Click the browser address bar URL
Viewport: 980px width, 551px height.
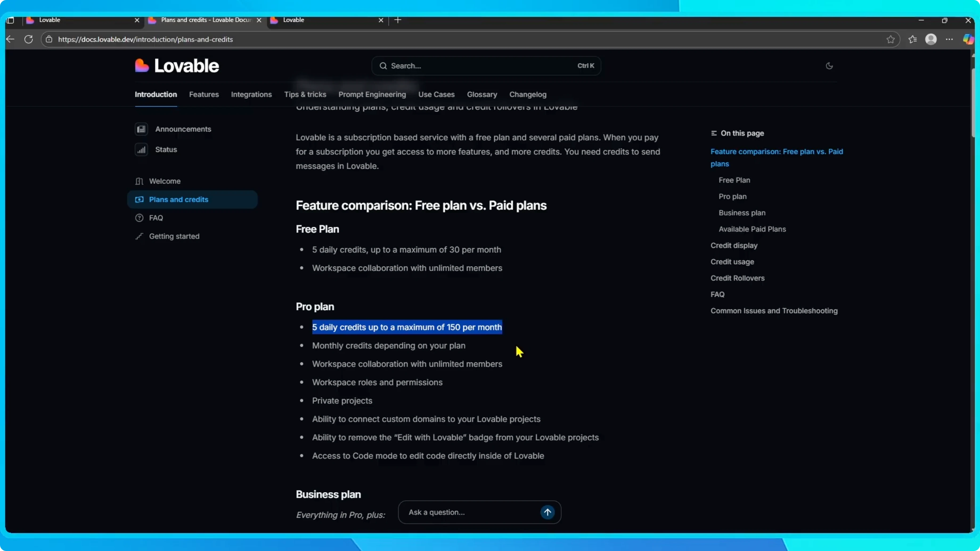(x=145, y=39)
